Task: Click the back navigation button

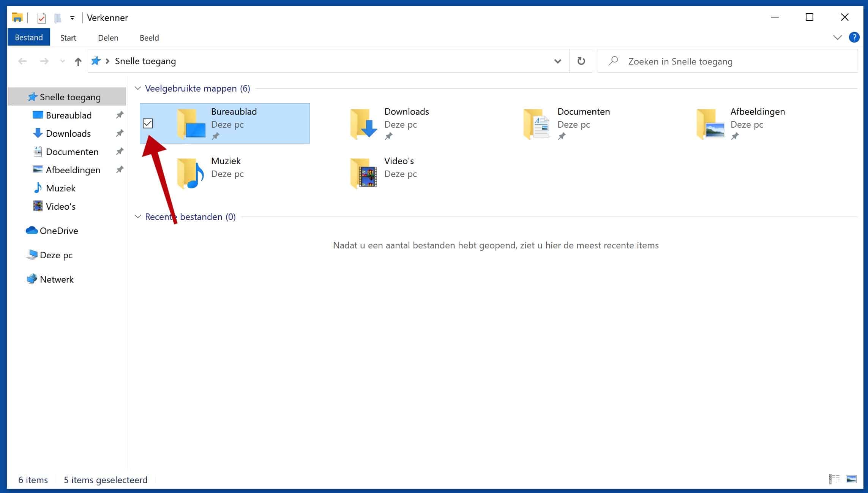Action: pyautogui.click(x=22, y=61)
